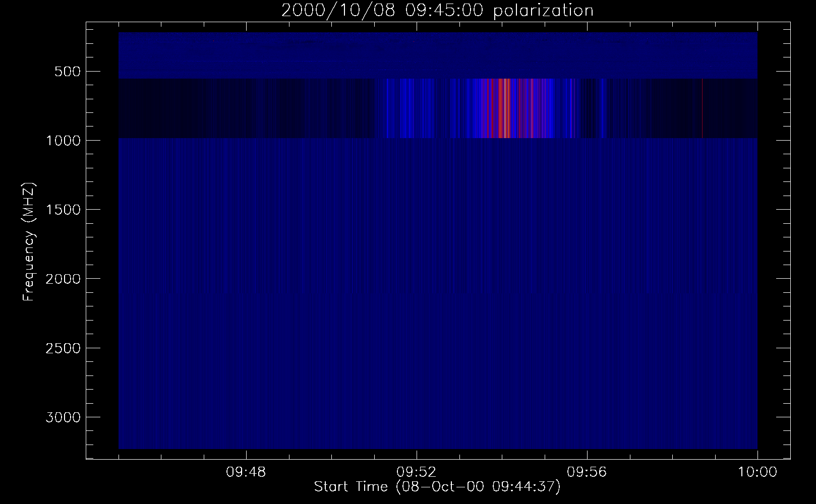
Task: Click the bright red-yellow burst near 09:54
Action: click(504, 108)
